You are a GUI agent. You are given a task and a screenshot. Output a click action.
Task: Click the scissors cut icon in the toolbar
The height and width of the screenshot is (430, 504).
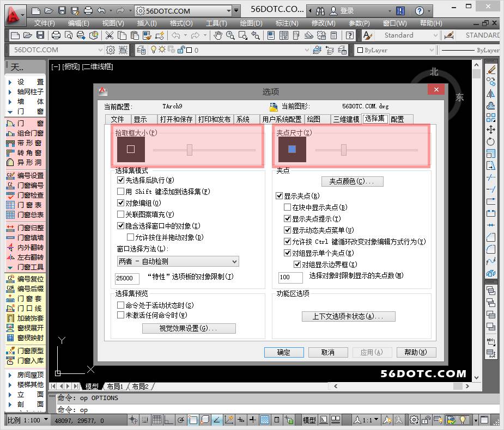[110, 35]
